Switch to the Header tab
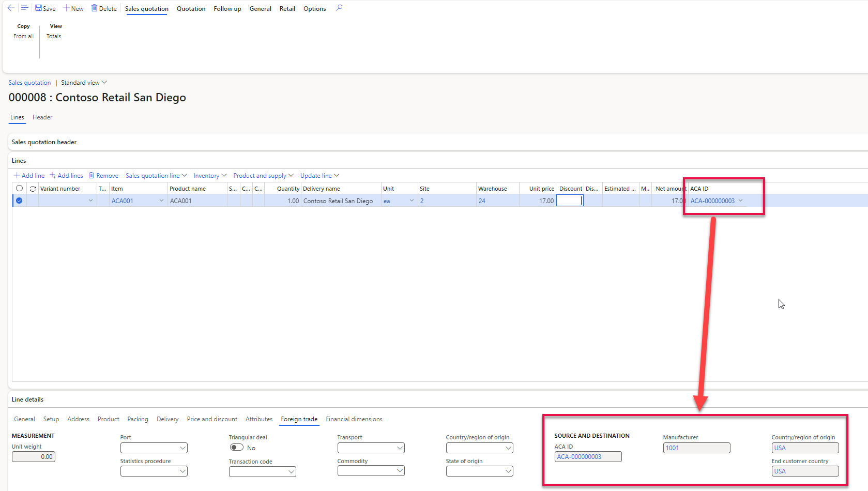Screen dimensions: 868x491 [x=42, y=117]
